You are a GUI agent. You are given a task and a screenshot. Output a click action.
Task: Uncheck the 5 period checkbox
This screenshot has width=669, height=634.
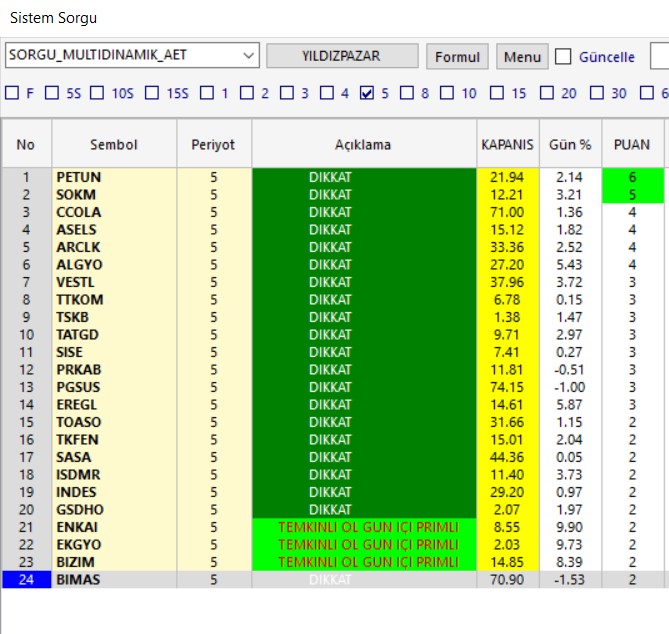click(367, 93)
